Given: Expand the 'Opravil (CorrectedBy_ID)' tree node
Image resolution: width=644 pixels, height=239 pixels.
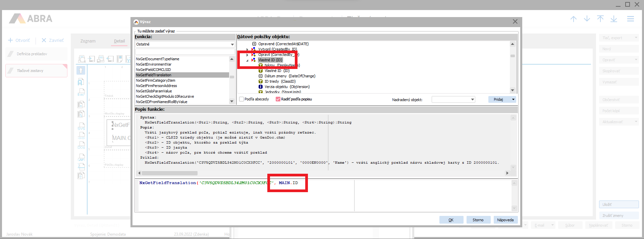Looking at the screenshot, I should 248,55.
